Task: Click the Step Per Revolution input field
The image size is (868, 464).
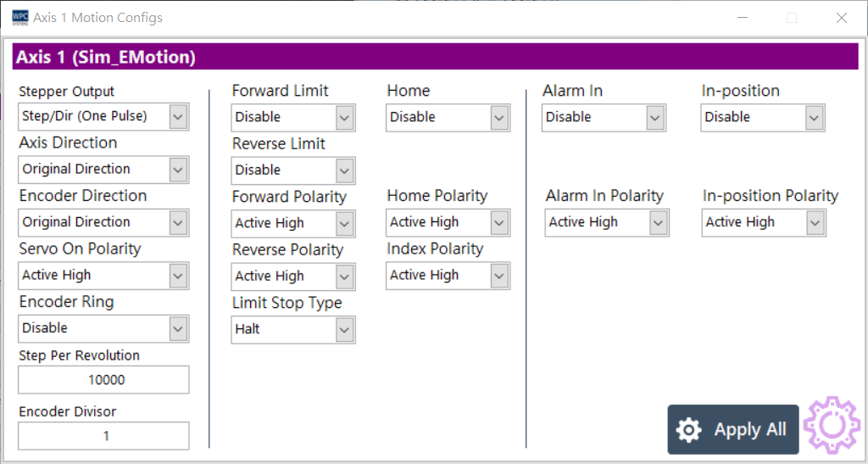Action: point(103,380)
